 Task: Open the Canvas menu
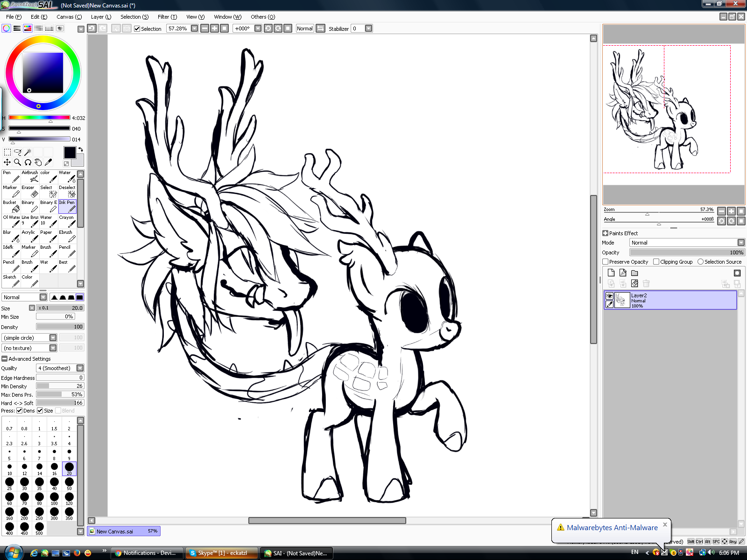(69, 17)
